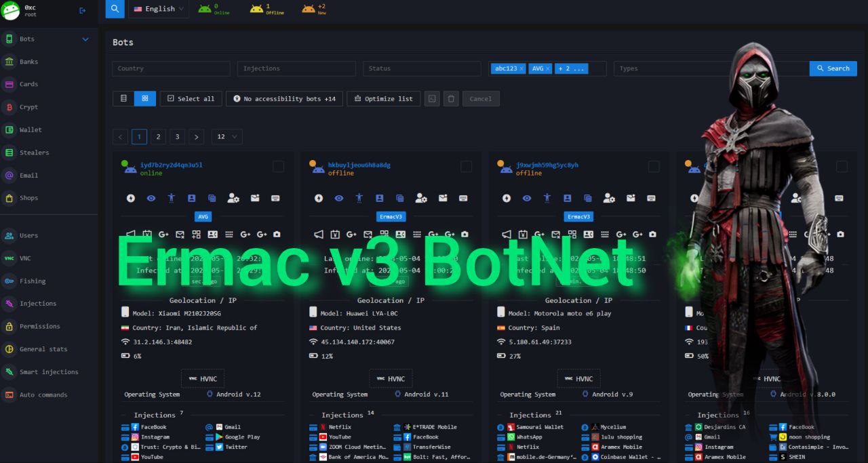Tick the checkbox on the partly hidden fourth card

click(x=842, y=166)
